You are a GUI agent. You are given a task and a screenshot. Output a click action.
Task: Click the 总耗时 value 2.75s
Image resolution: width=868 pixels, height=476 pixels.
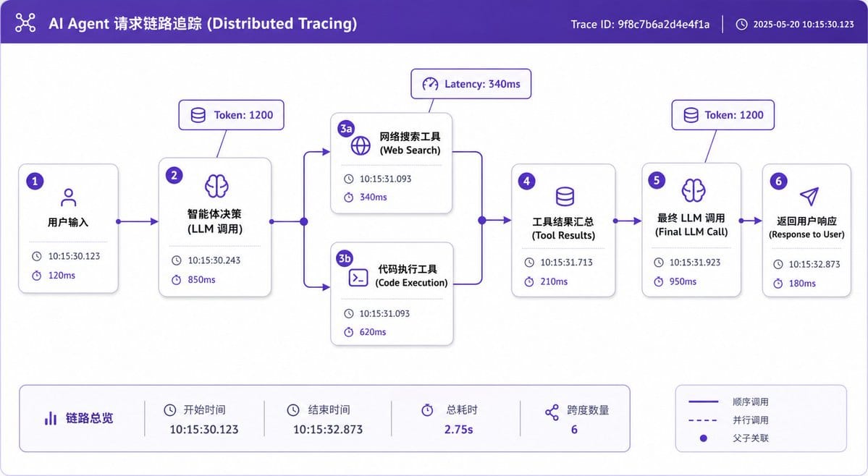pyautogui.click(x=459, y=430)
